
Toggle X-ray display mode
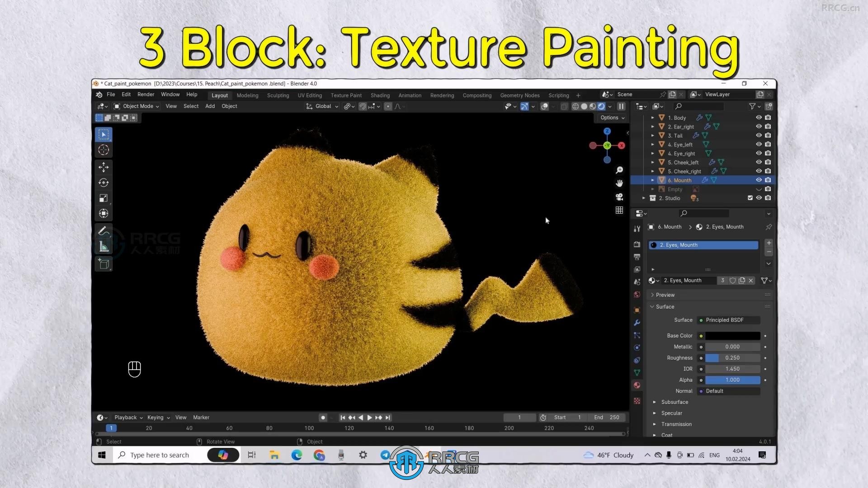pyautogui.click(x=564, y=106)
